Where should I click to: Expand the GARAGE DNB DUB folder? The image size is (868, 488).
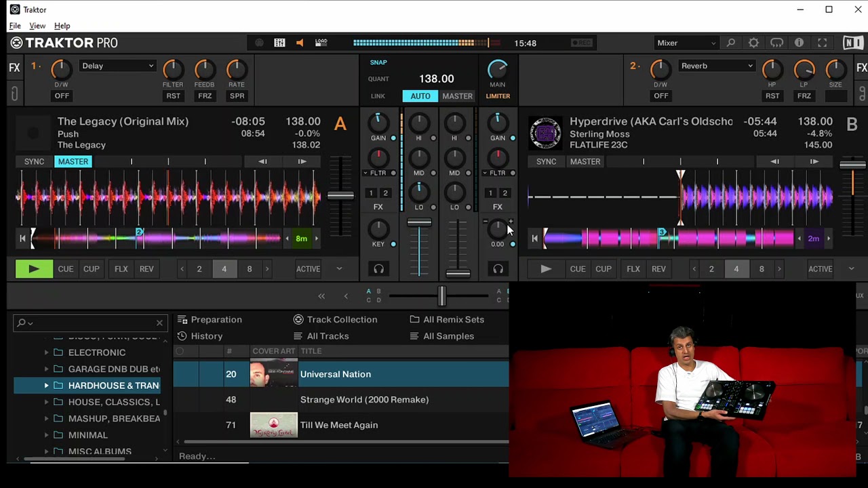(46, 369)
